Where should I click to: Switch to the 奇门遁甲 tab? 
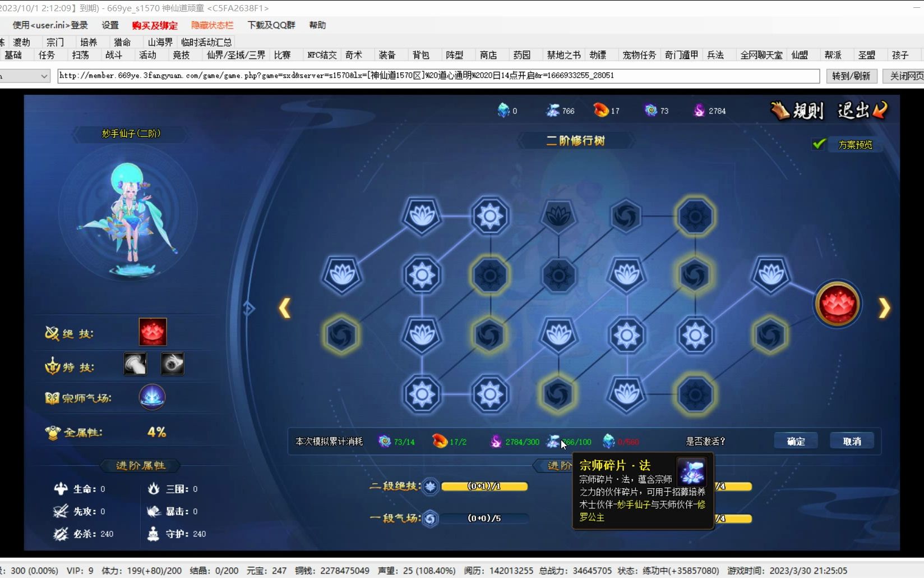[682, 55]
